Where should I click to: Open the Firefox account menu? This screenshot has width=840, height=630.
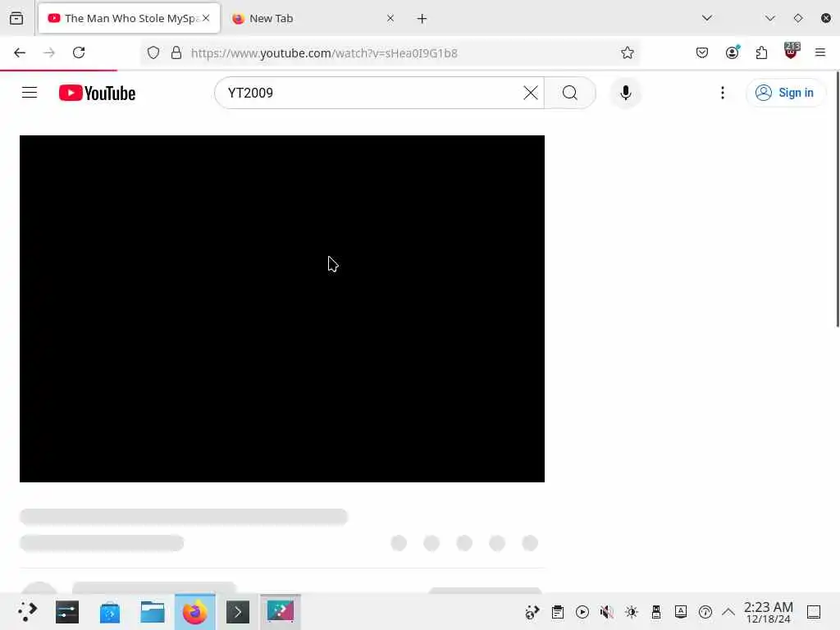point(733,52)
